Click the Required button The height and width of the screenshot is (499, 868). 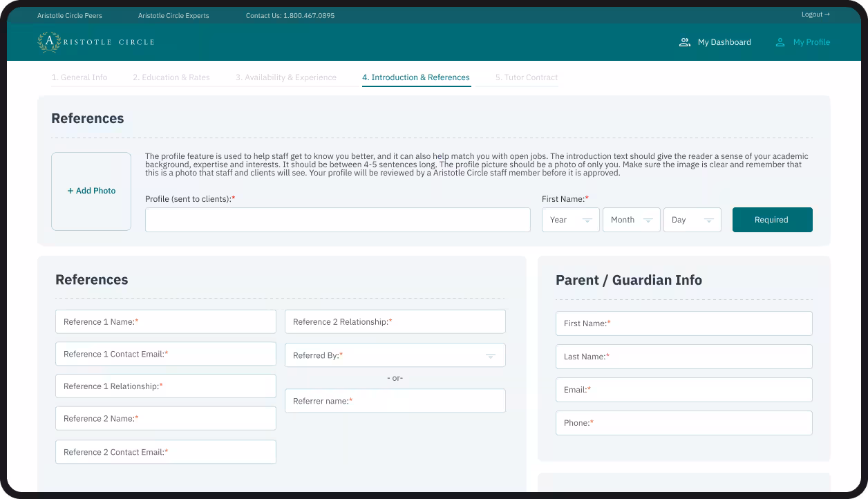[773, 220]
